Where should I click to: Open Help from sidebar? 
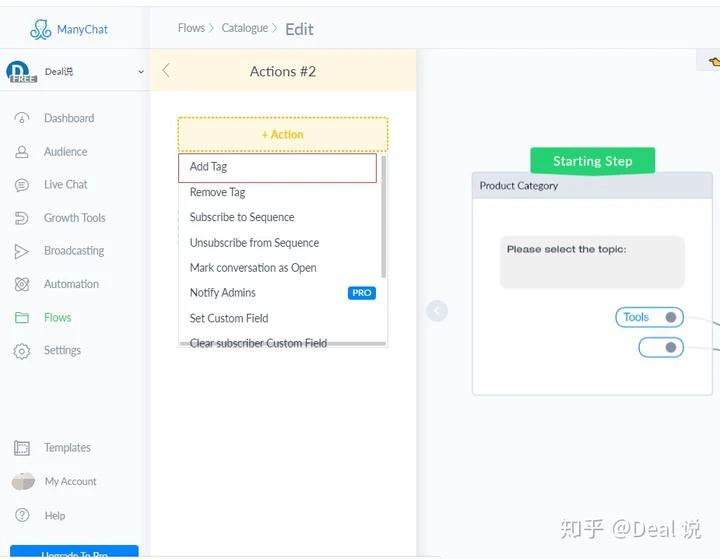55,515
